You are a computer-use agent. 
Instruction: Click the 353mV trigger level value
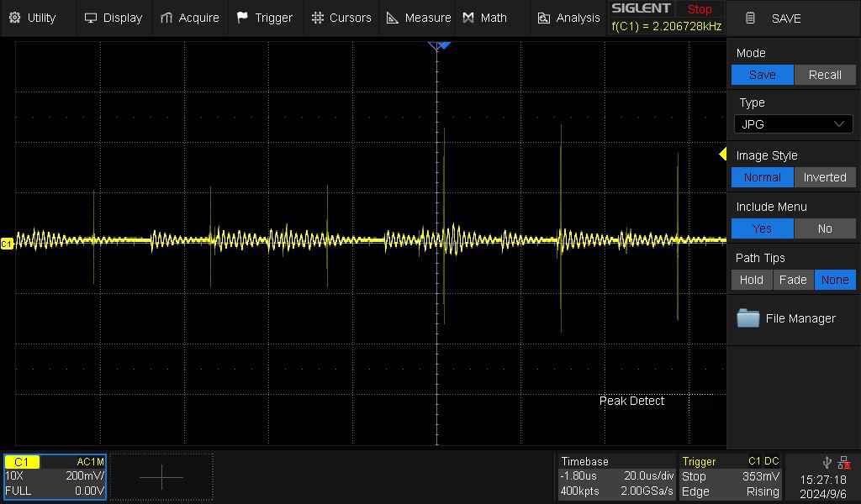(x=760, y=476)
